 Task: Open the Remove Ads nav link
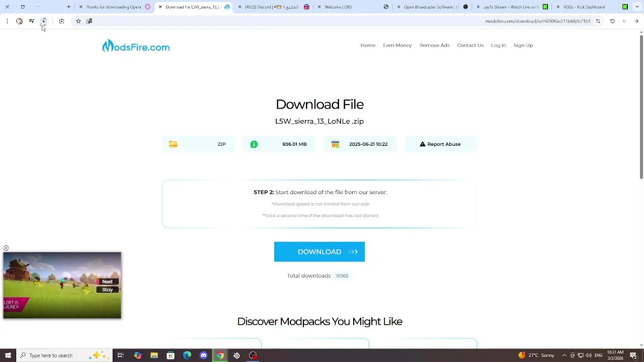click(x=435, y=45)
